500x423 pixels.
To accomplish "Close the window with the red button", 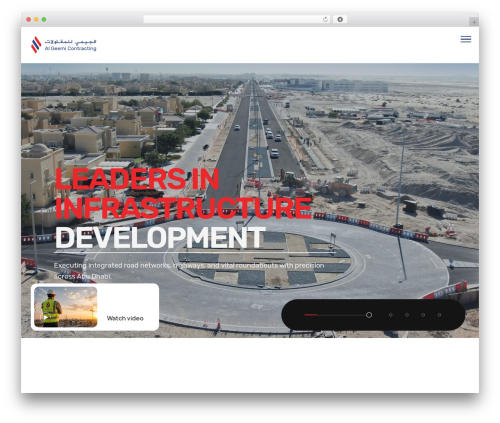I will pos(29,20).
